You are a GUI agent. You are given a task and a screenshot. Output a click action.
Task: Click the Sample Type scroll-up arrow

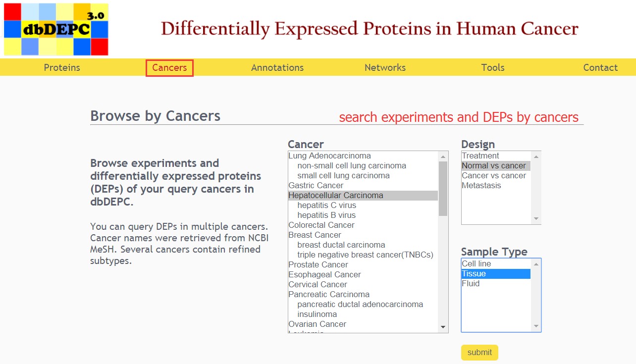pos(536,264)
